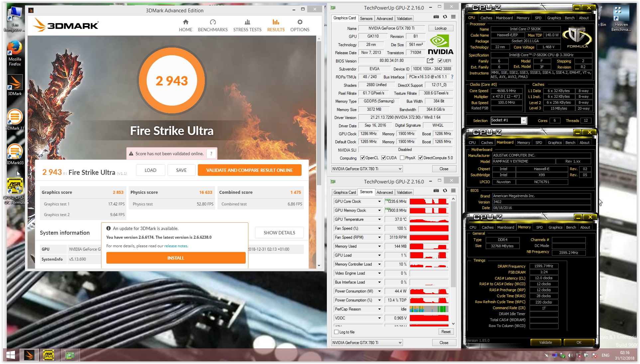The height and width of the screenshot is (364, 640).
Task: Click the GPU-Z screenshot camera icon in top window
Action: pos(436,17)
